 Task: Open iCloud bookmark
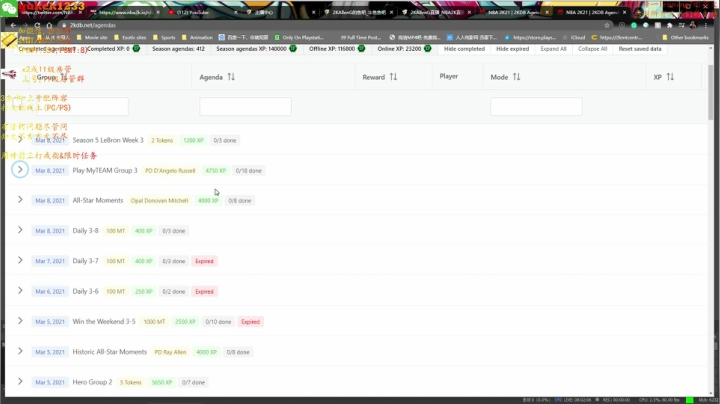point(574,38)
